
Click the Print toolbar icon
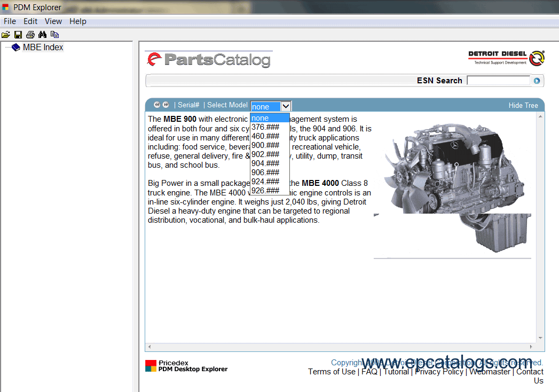(30, 35)
